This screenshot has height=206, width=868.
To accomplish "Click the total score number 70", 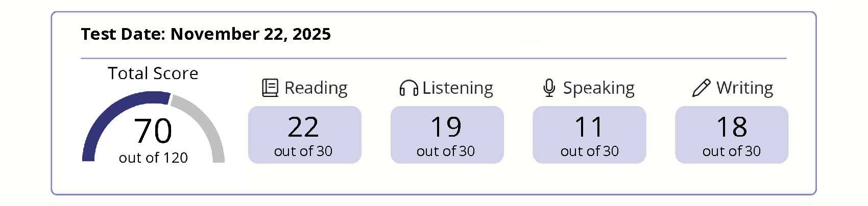I will click(x=153, y=131).
